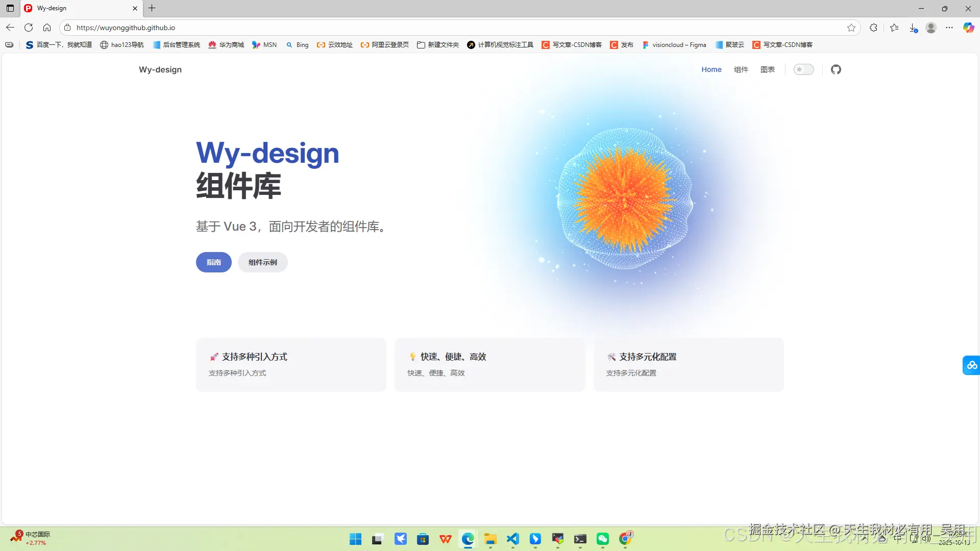
Task: Select the 图表 navigation item
Action: (768, 69)
